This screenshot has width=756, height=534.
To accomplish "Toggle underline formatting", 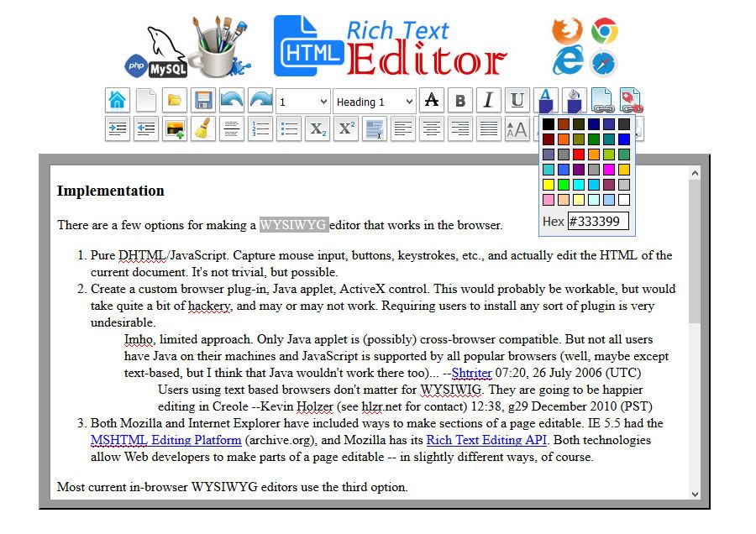I will tap(517, 100).
